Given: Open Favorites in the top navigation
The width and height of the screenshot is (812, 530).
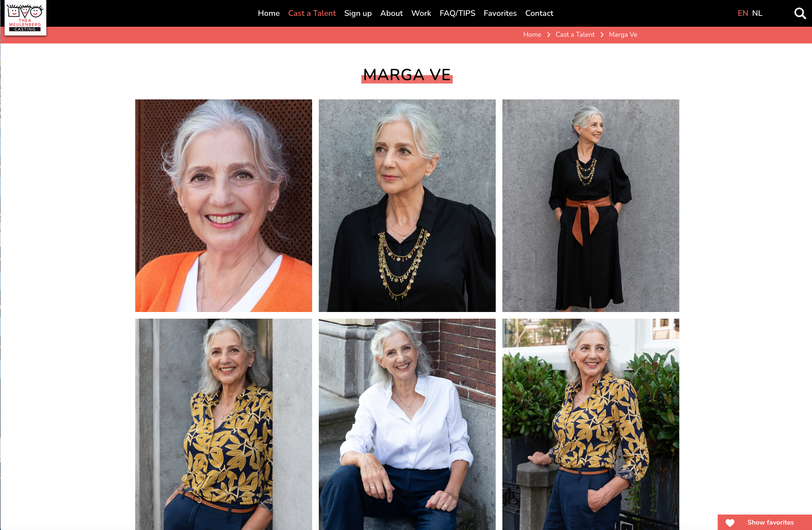Looking at the screenshot, I should [500, 13].
